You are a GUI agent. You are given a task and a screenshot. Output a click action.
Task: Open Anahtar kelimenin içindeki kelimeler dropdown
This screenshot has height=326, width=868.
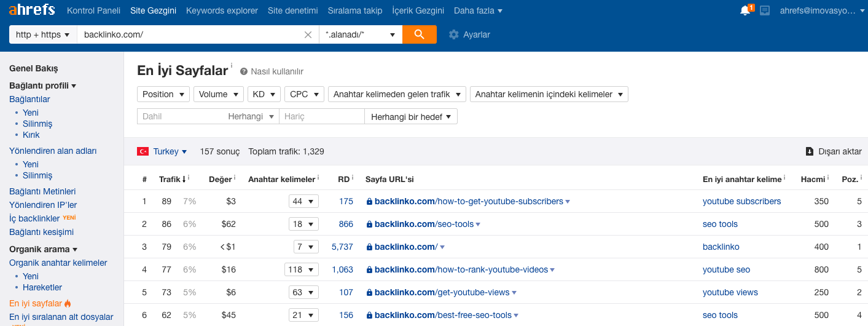click(x=549, y=94)
